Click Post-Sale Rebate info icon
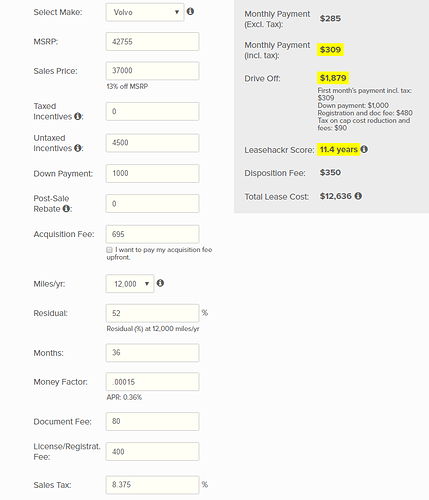Viewport: 429px width, 500px height. pos(66,208)
